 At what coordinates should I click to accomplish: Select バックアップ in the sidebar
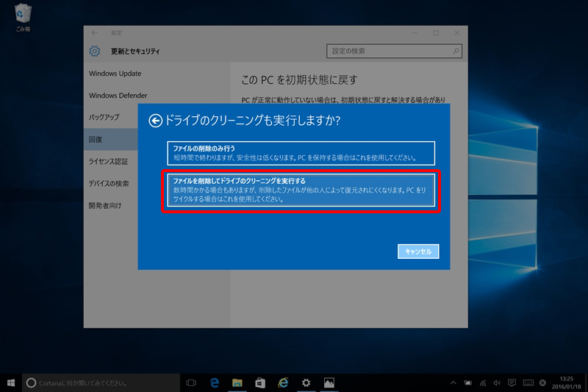[104, 118]
